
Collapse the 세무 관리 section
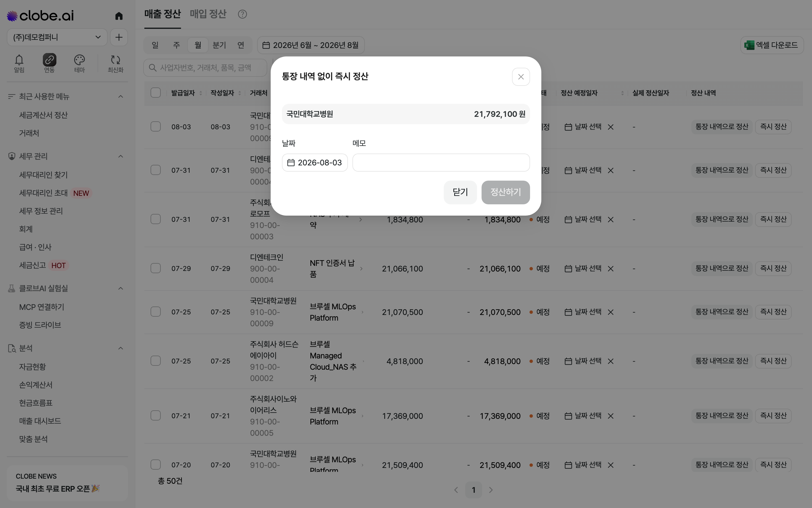120,157
